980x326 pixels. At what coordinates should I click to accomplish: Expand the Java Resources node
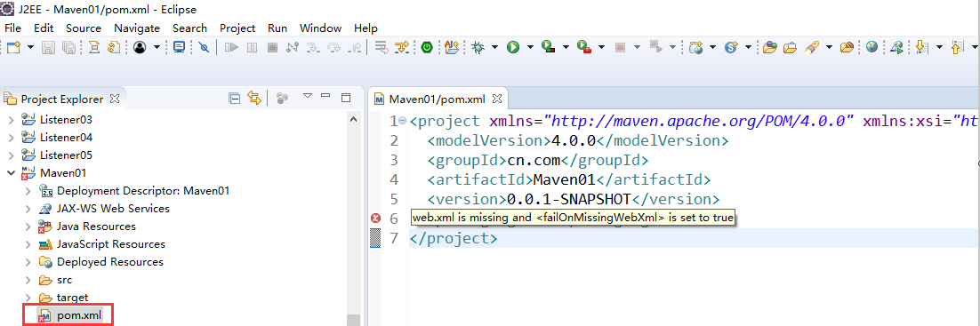click(28, 227)
